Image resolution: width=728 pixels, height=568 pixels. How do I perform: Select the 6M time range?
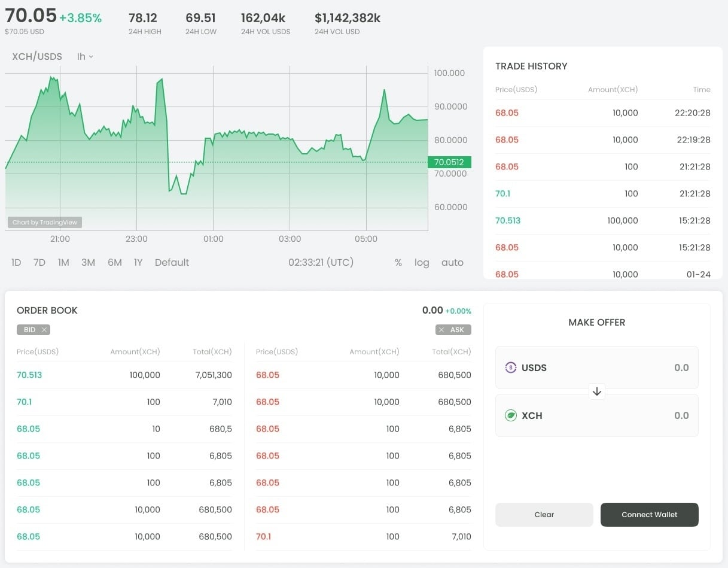point(115,262)
